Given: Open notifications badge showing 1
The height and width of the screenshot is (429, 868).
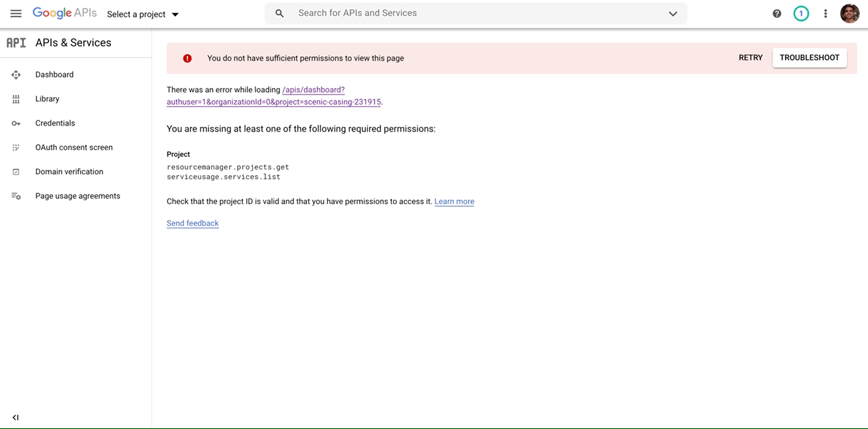Looking at the screenshot, I should point(801,13).
